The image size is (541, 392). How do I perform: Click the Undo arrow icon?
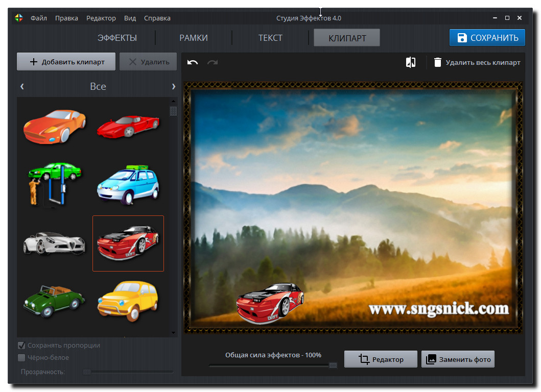pyautogui.click(x=192, y=62)
